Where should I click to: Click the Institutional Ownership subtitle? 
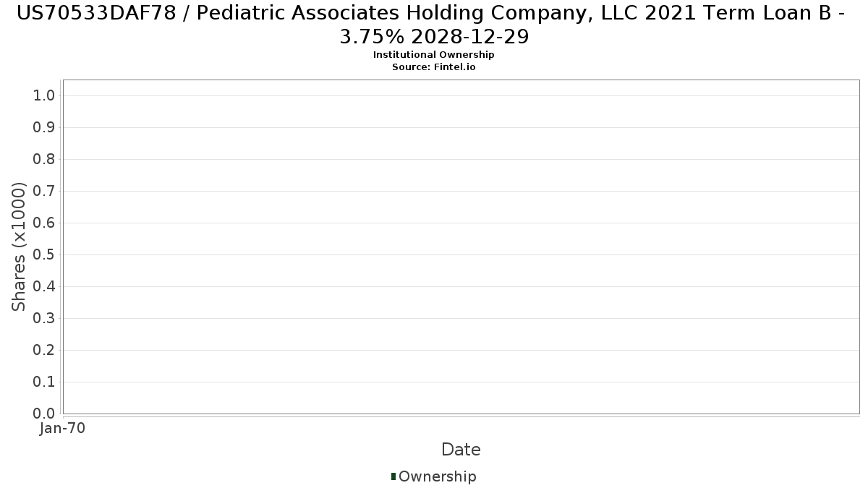coord(434,55)
